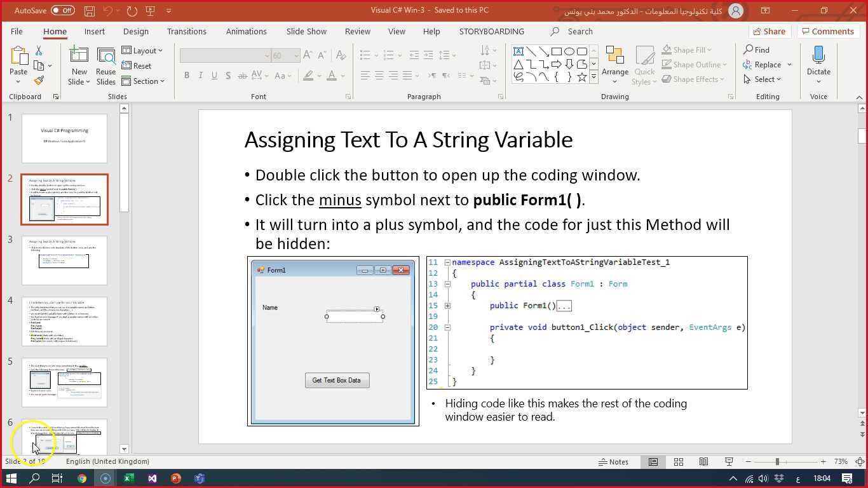
Task: Expand the Select dropdown
Action: 763,79
